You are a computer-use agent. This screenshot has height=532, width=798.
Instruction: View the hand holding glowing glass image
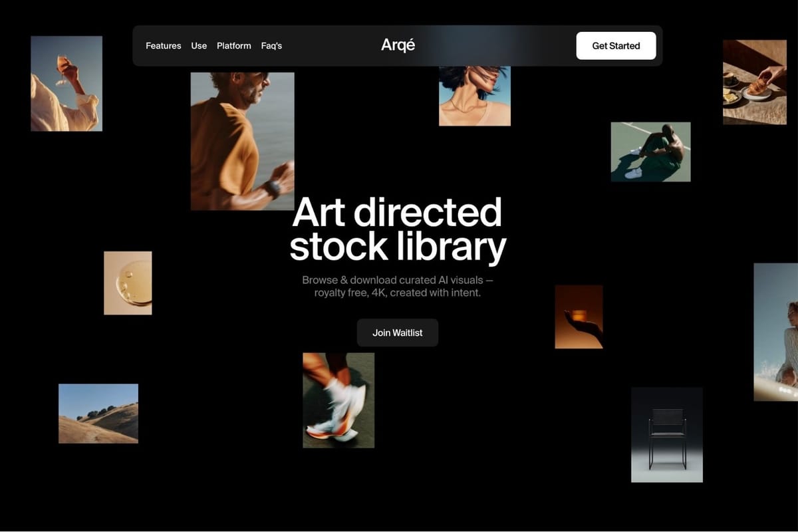[579, 317]
